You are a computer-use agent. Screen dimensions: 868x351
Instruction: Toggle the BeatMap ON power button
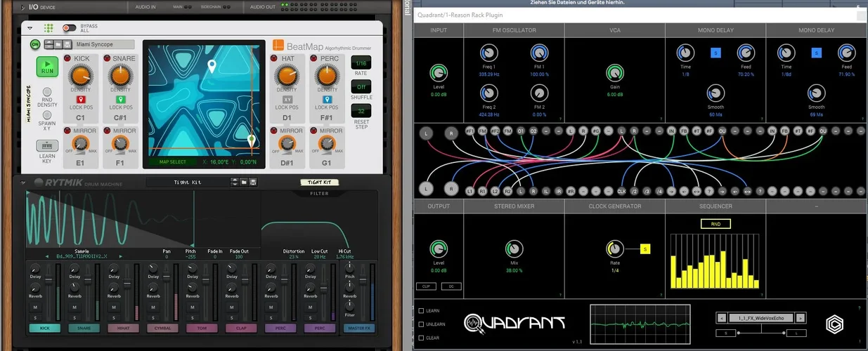point(35,44)
